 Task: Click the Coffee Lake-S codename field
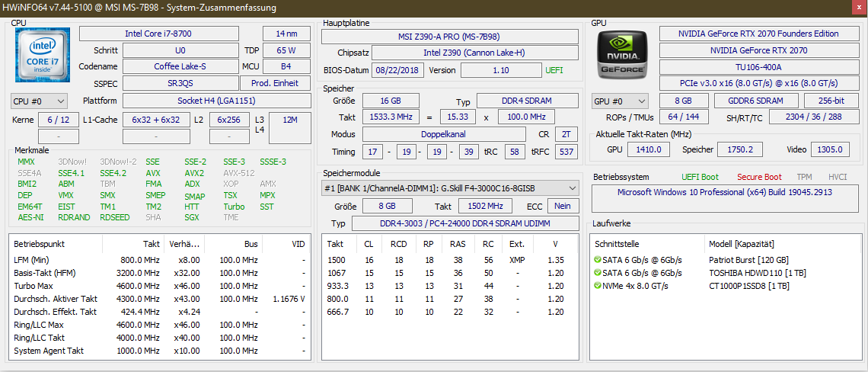click(x=180, y=66)
